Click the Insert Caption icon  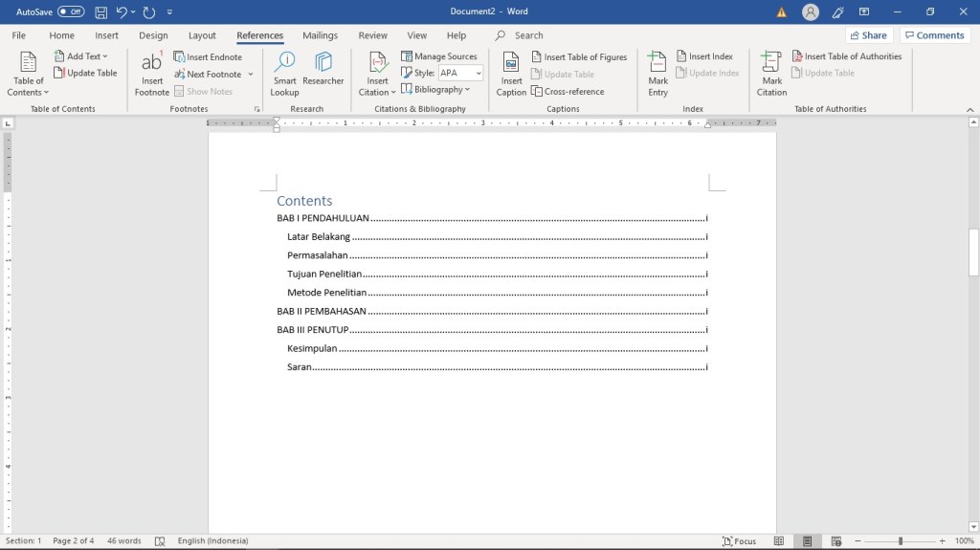(x=511, y=65)
